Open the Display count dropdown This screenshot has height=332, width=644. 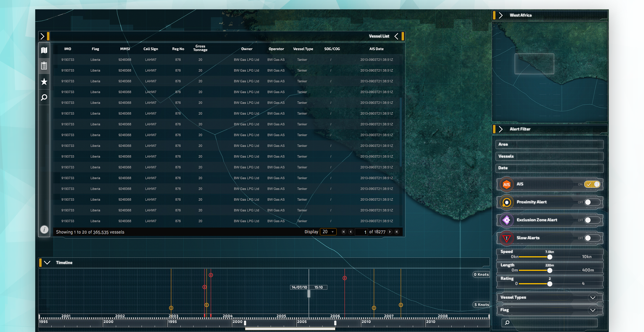click(x=328, y=232)
